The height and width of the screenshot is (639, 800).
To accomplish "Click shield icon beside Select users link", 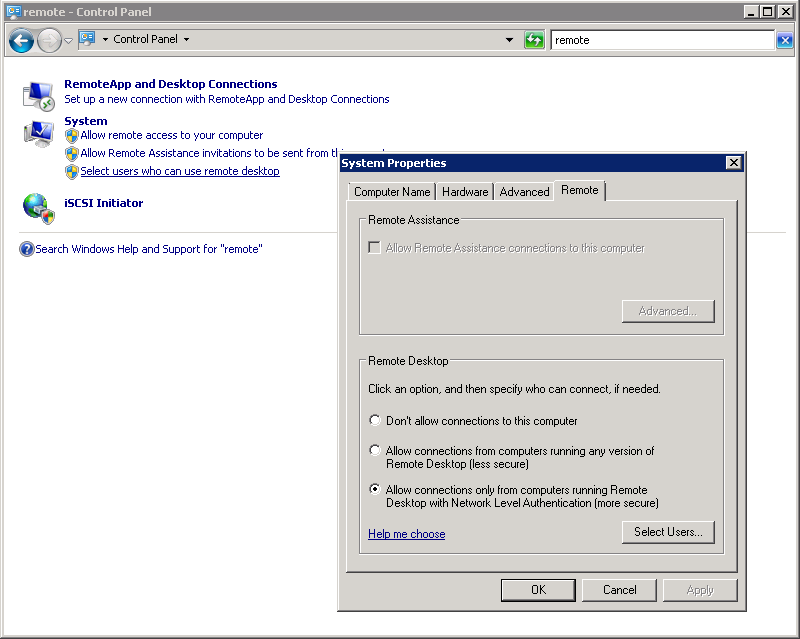I will (x=72, y=171).
